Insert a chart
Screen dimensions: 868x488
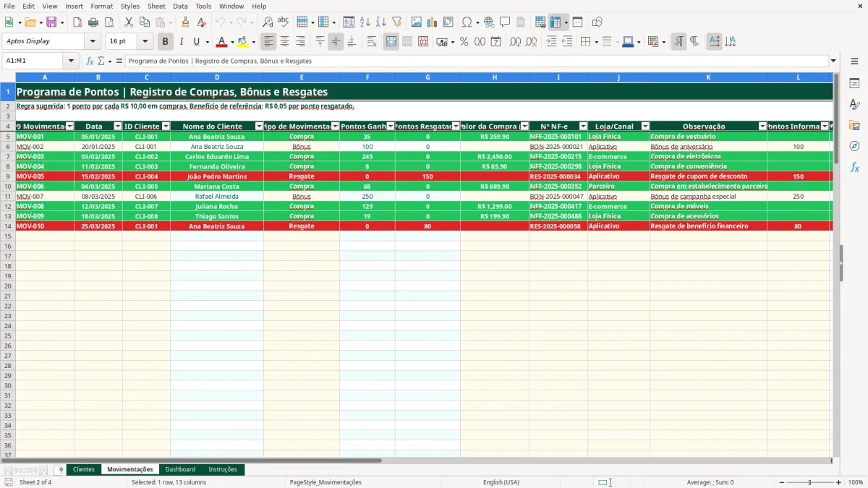point(433,22)
